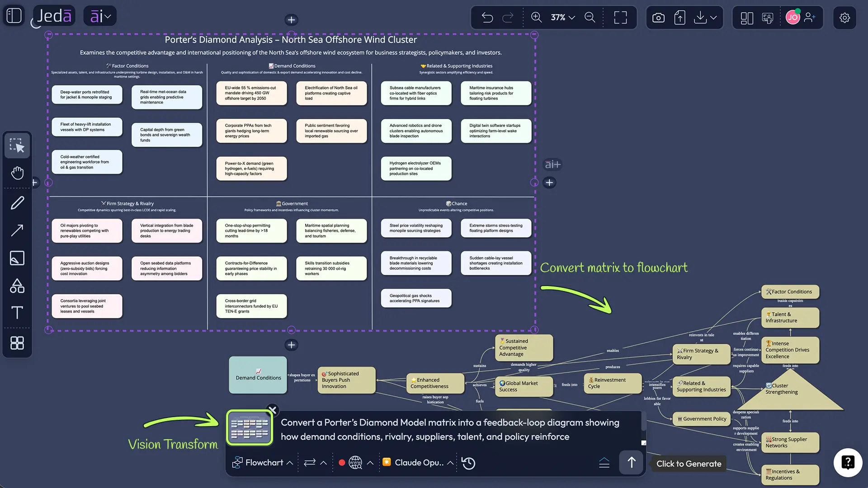Viewport: 868px width, 488px height.
Task: Remove the attached matrix thumbnail
Action: click(272, 410)
